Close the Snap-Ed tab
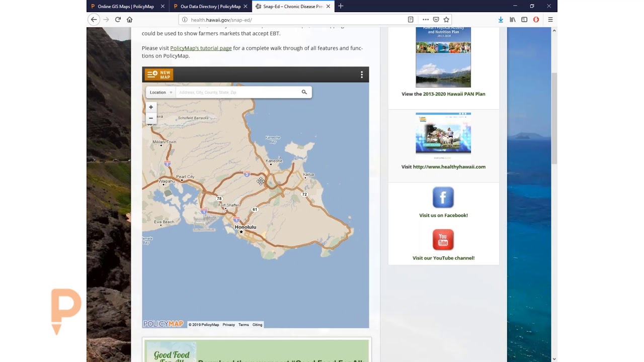 [x=328, y=7]
